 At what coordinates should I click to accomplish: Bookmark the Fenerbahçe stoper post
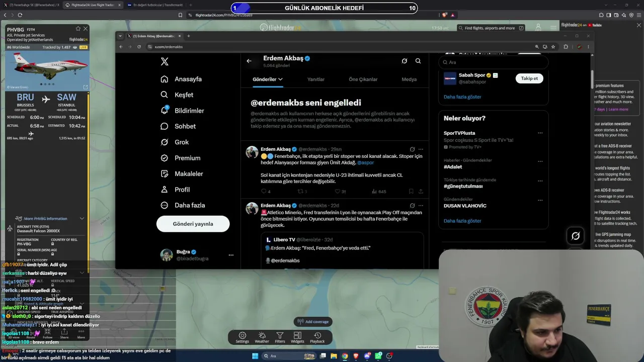pos(411,192)
